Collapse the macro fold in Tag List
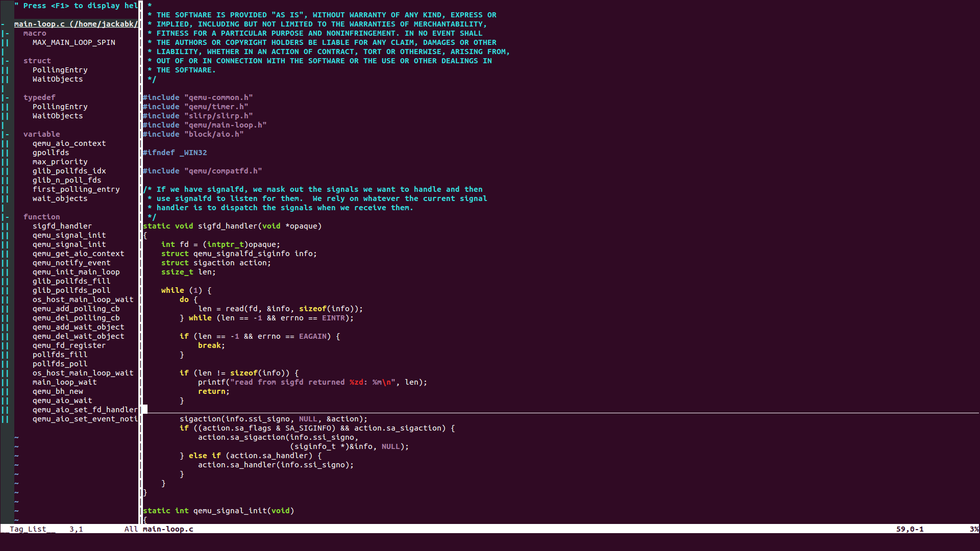 click(x=7, y=33)
